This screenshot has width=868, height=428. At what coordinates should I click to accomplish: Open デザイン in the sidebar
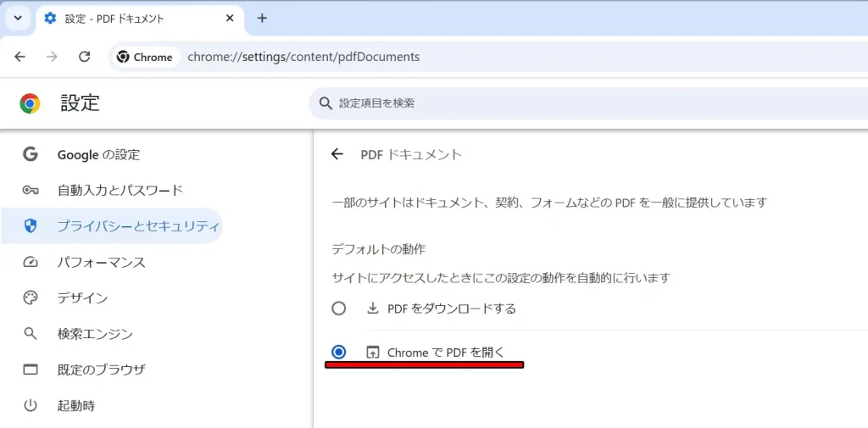pos(111,297)
